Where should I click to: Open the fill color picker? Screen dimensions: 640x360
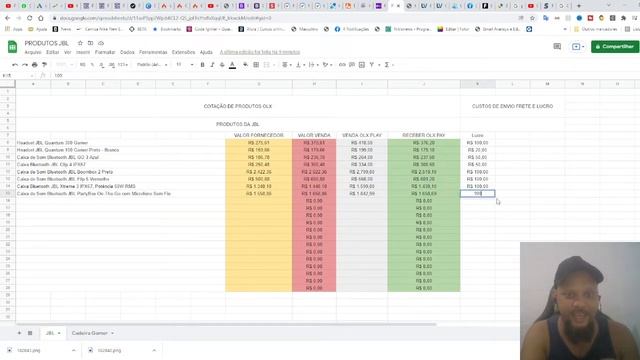click(x=245, y=65)
